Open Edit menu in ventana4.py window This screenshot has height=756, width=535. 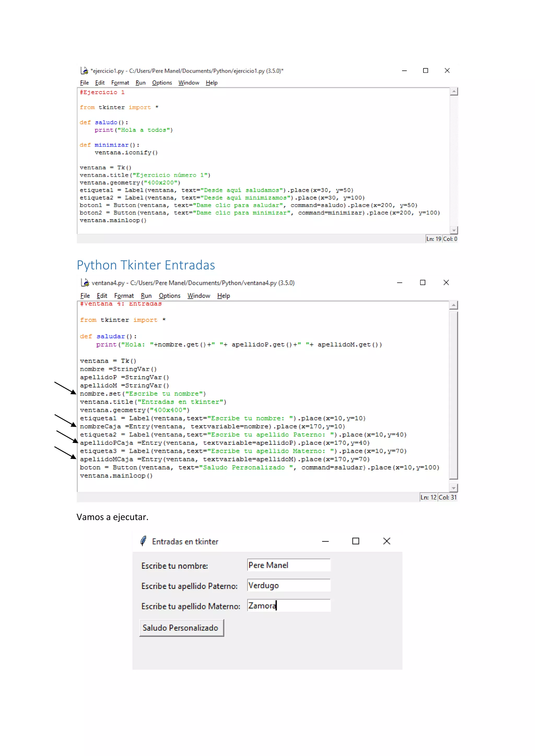coord(102,296)
